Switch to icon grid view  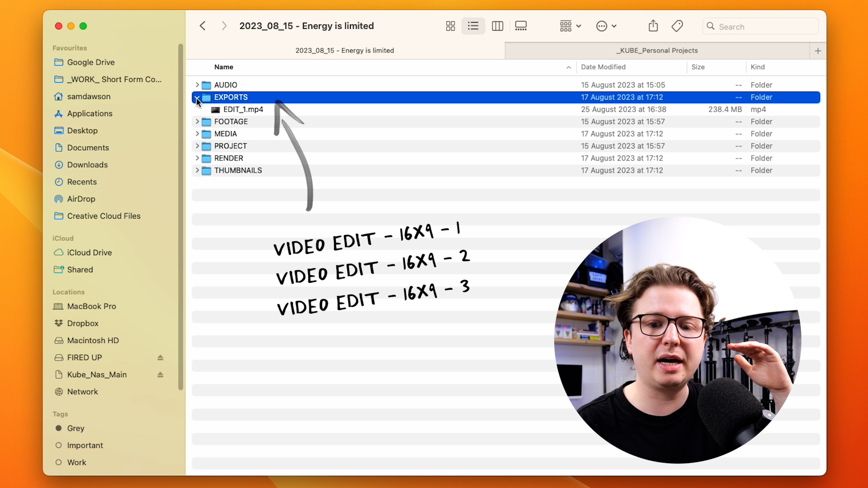[x=450, y=26]
